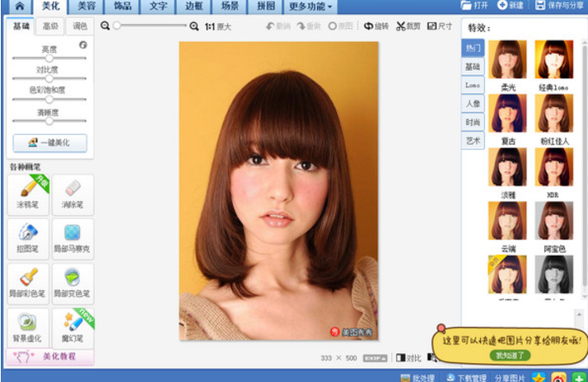This screenshot has height=382, width=588.
Task: Share via the Weibo icon
Action: (558, 377)
